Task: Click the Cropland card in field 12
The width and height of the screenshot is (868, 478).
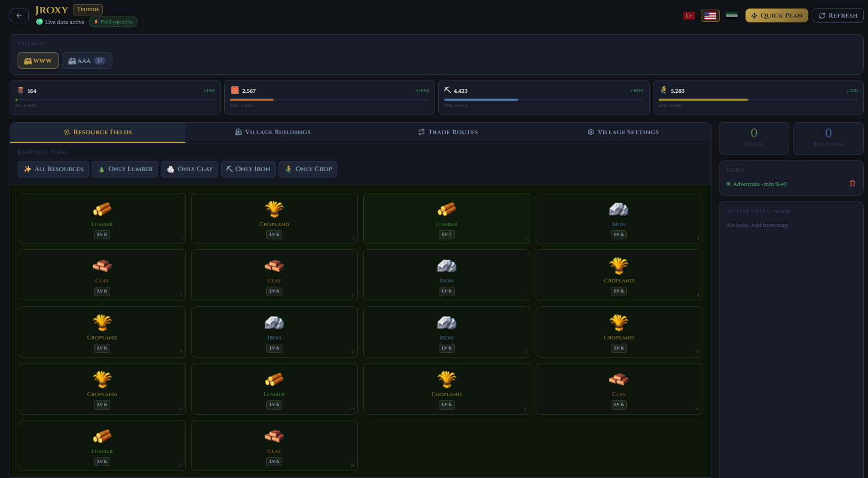Action: pos(619,332)
